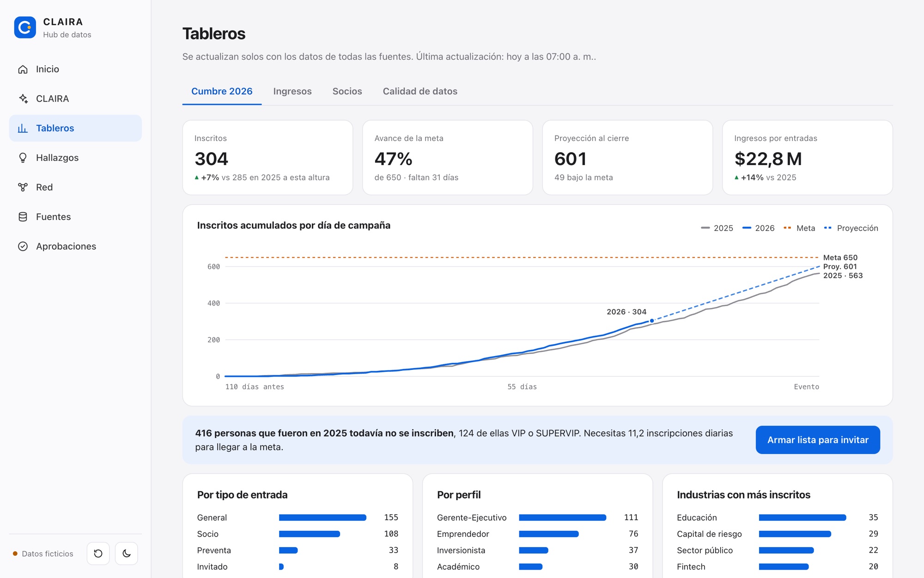Open the Inicio sidebar item
Viewport: 924px width, 578px height.
tap(75, 69)
